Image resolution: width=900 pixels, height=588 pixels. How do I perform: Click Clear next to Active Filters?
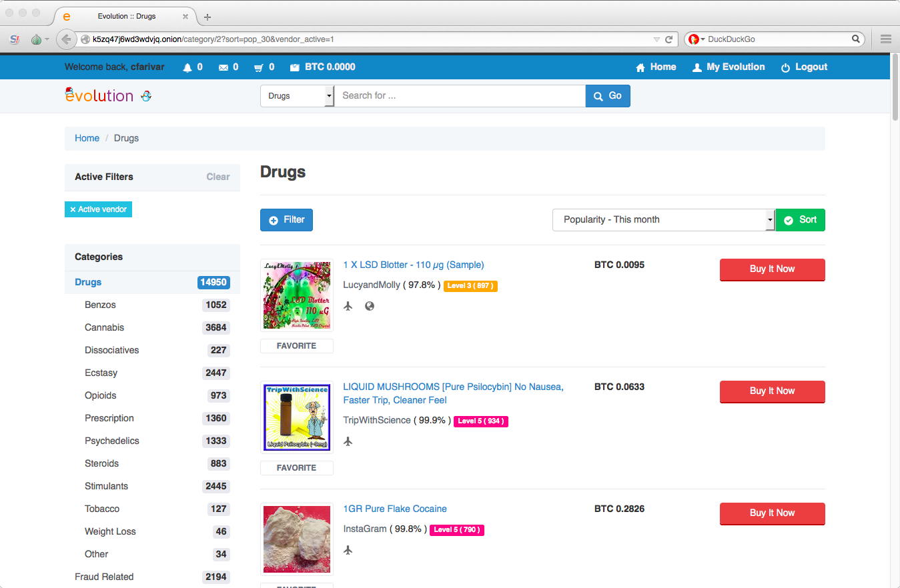pyautogui.click(x=218, y=177)
